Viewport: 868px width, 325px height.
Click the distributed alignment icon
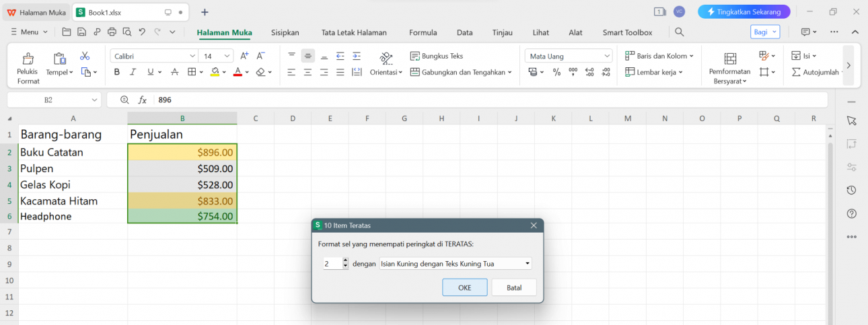[x=356, y=72]
